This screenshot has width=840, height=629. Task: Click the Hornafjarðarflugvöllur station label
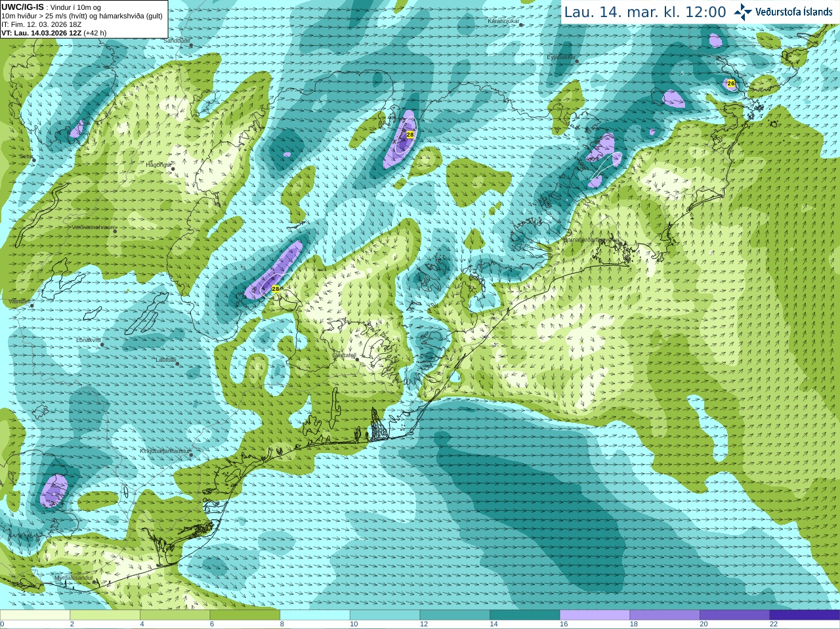coord(591,240)
